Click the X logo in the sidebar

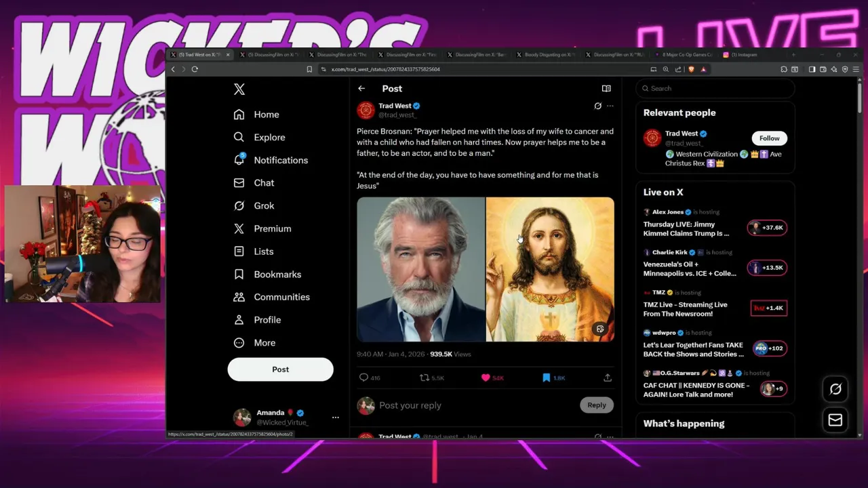(239, 89)
